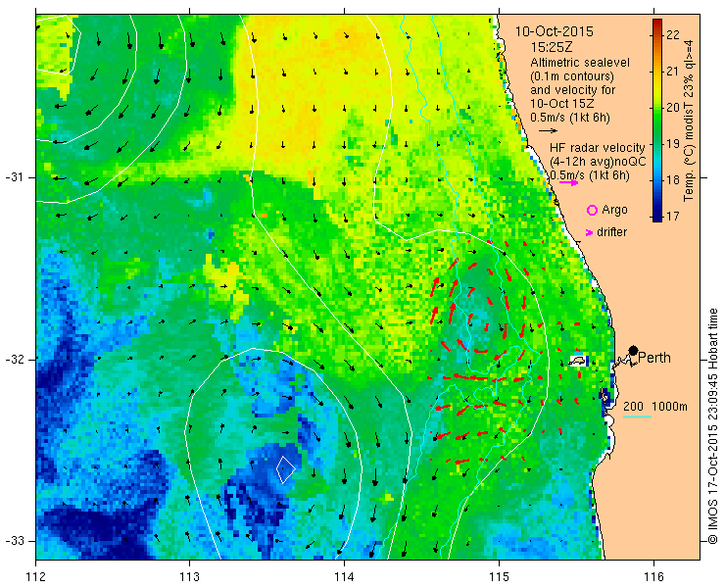Click the 'Argo' legend label
The width and height of the screenshot is (725, 588).
pyautogui.click(x=614, y=210)
